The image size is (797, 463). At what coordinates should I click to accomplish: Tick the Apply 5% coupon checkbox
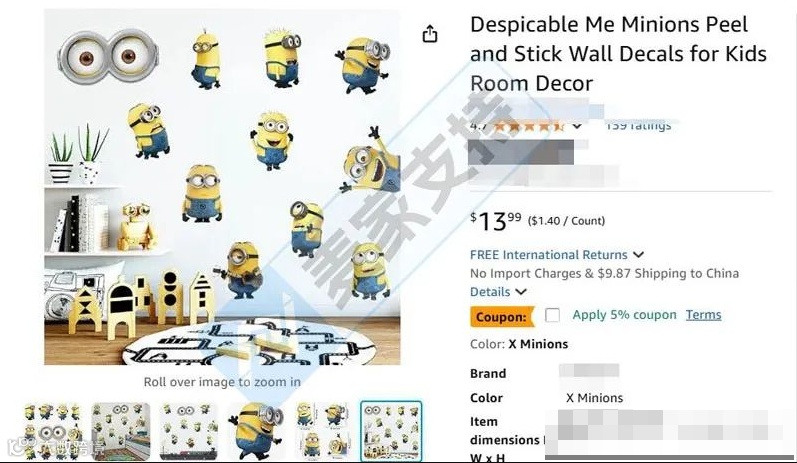[552, 315]
